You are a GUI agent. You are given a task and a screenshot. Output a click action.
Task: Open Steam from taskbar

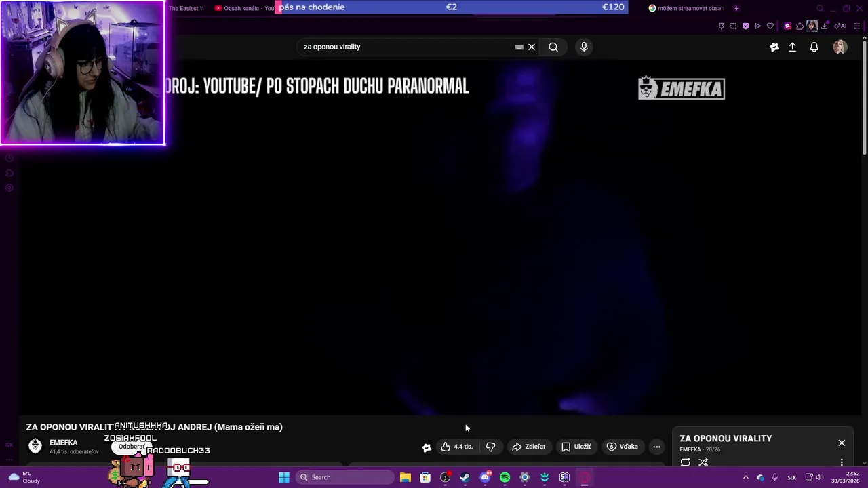coord(465,477)
